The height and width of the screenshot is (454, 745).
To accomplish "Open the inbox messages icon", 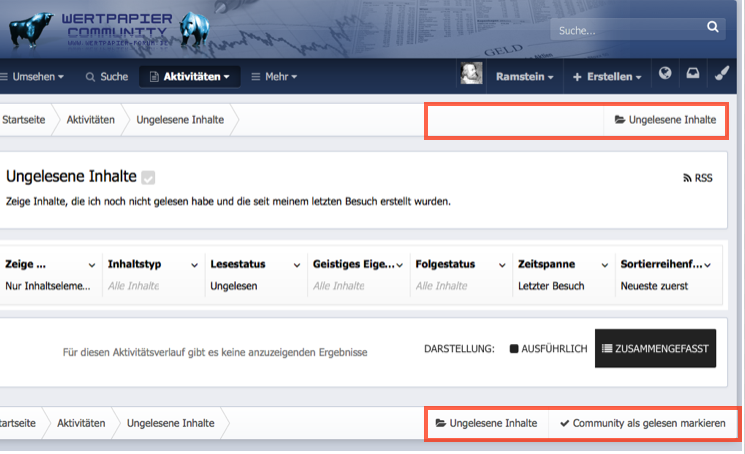I will point(693,73).
